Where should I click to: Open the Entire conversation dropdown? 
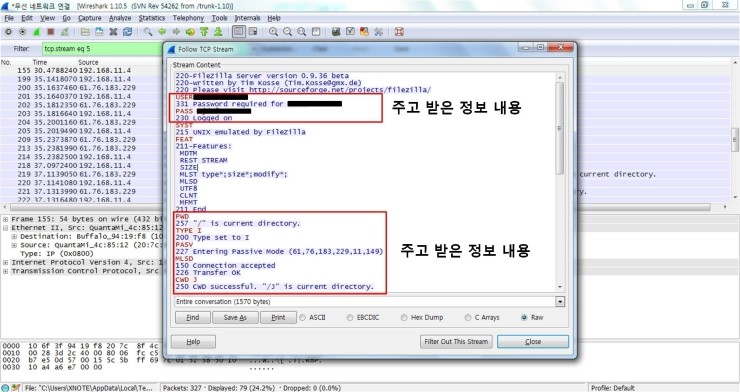[560, 301]
